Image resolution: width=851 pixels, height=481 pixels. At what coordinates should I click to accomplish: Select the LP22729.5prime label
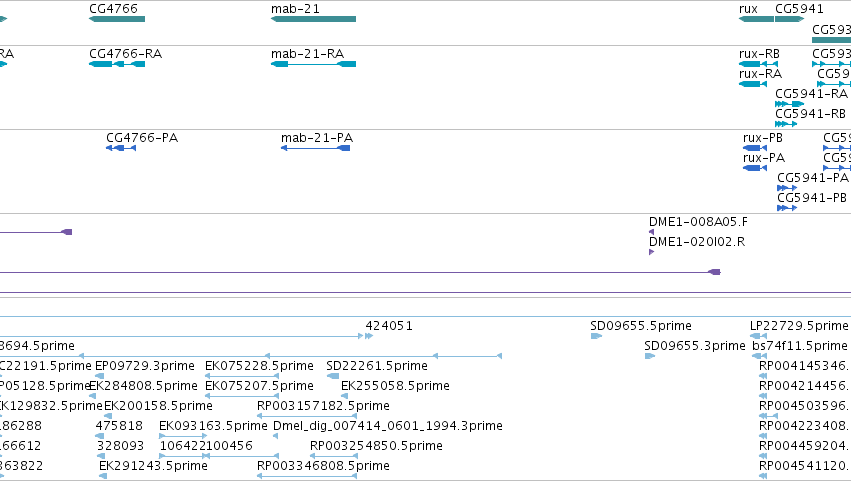[799, 326]
